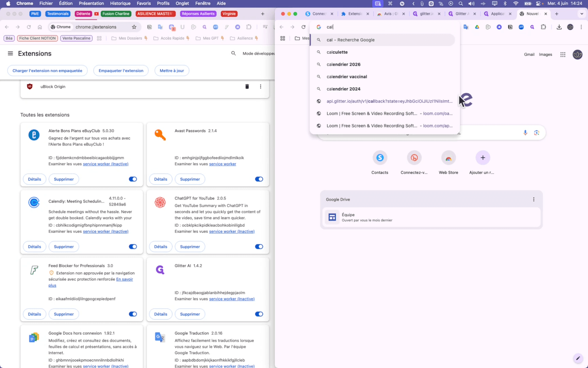588x368 pixels.
Task: Open the Fenêtre menu
Action: click(x=203, y=3)
